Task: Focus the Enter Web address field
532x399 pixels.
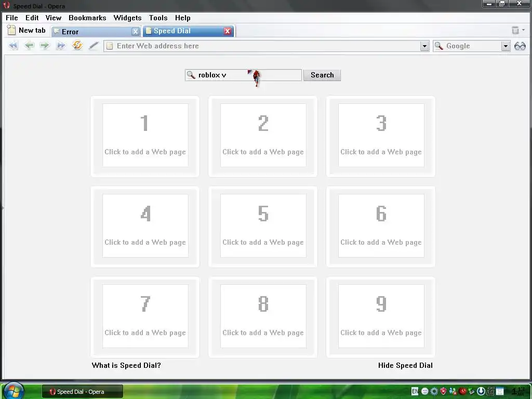Action: coord(267,46)
